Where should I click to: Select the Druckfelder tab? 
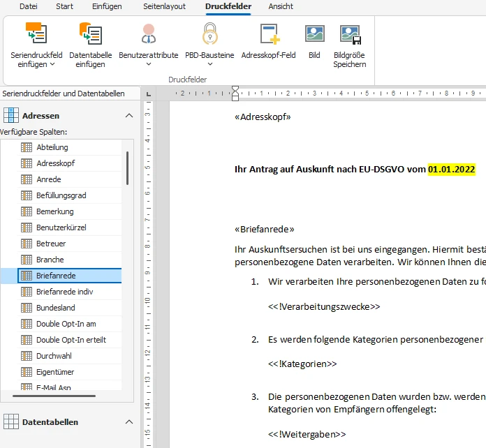click(228, 6)
